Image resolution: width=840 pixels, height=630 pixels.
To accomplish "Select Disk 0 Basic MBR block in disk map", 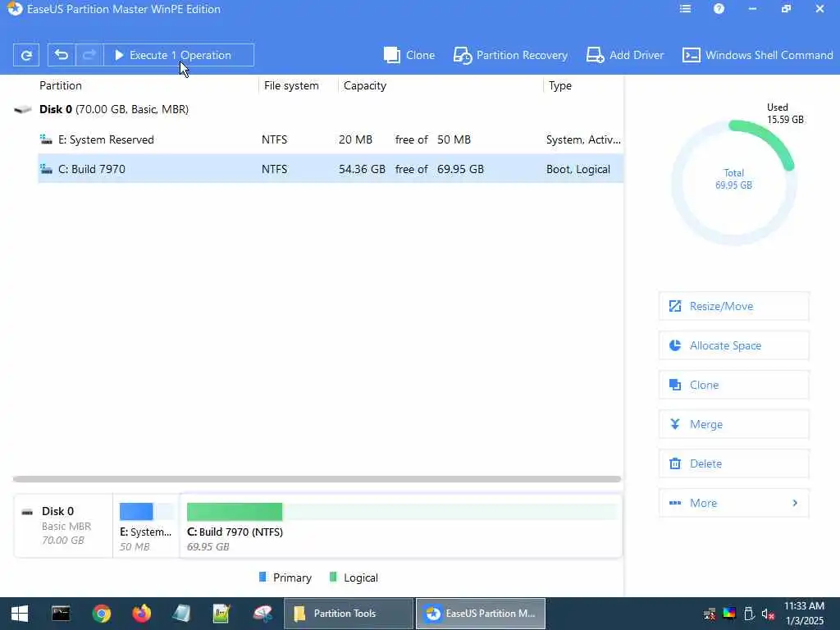I will 63,526.
